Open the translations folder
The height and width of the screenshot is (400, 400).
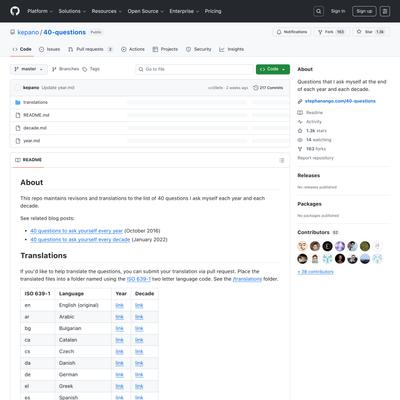click(35, 102)
